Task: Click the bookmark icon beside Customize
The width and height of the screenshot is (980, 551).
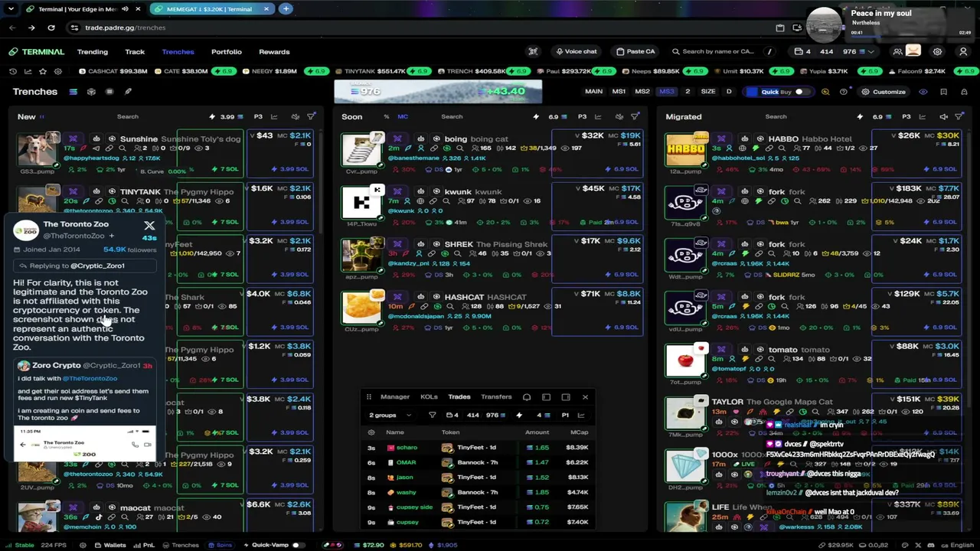Action: coord(943,92)
